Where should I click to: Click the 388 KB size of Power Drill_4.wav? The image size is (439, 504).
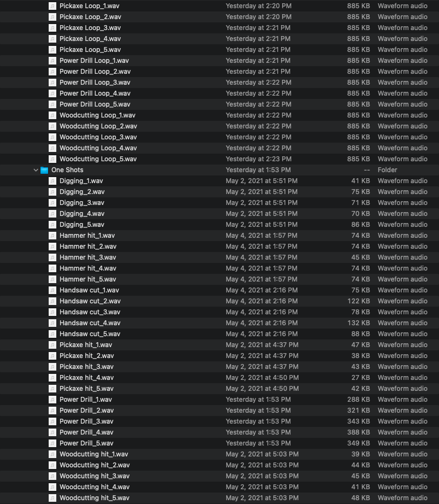(358, 432)
